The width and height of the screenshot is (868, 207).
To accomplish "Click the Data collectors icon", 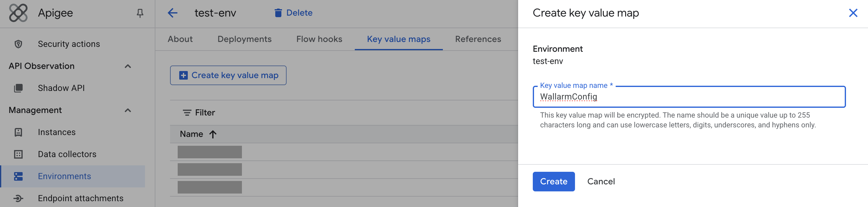I will pos(19,154).
